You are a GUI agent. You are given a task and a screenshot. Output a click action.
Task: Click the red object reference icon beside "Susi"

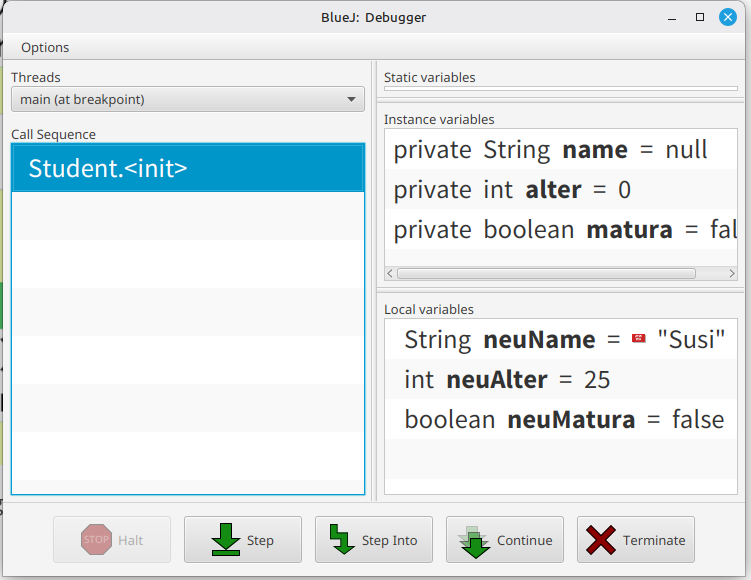coord(639,340)
